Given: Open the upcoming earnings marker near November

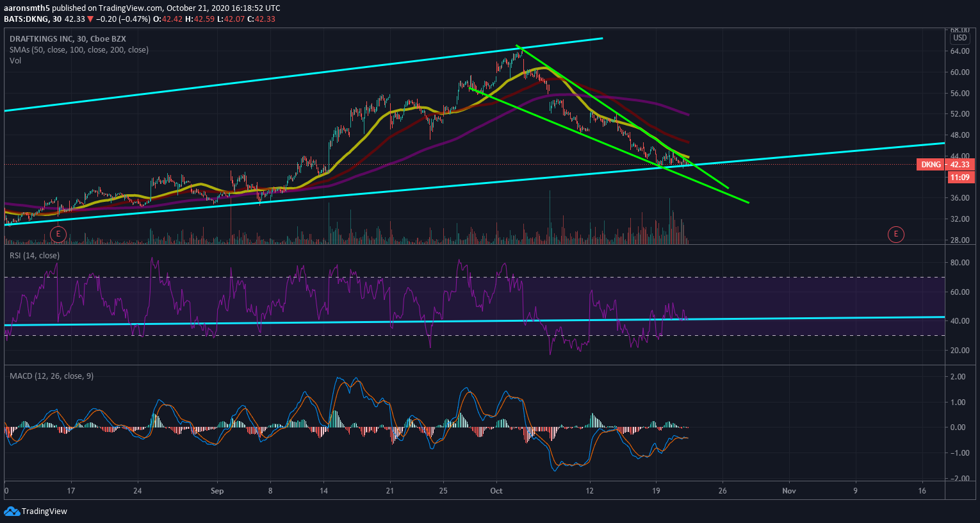Looking at the screenshot, I should 895,235.
